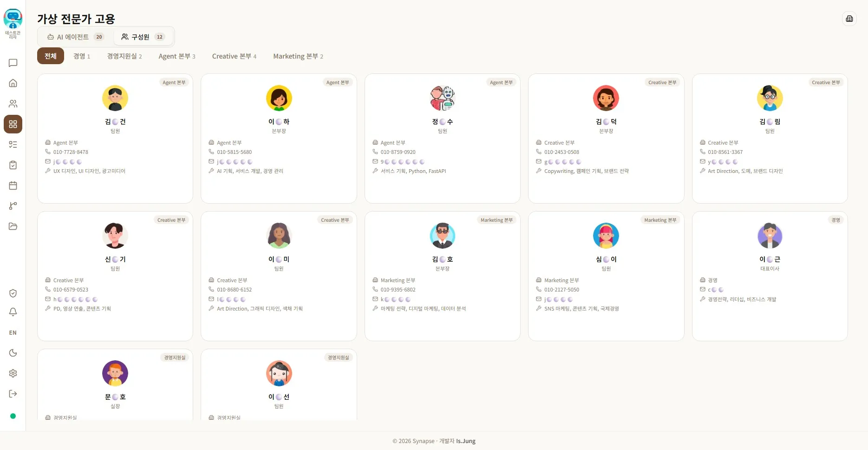
Task: Click avatar of 심○이 team member
Action: click(606, 236)
